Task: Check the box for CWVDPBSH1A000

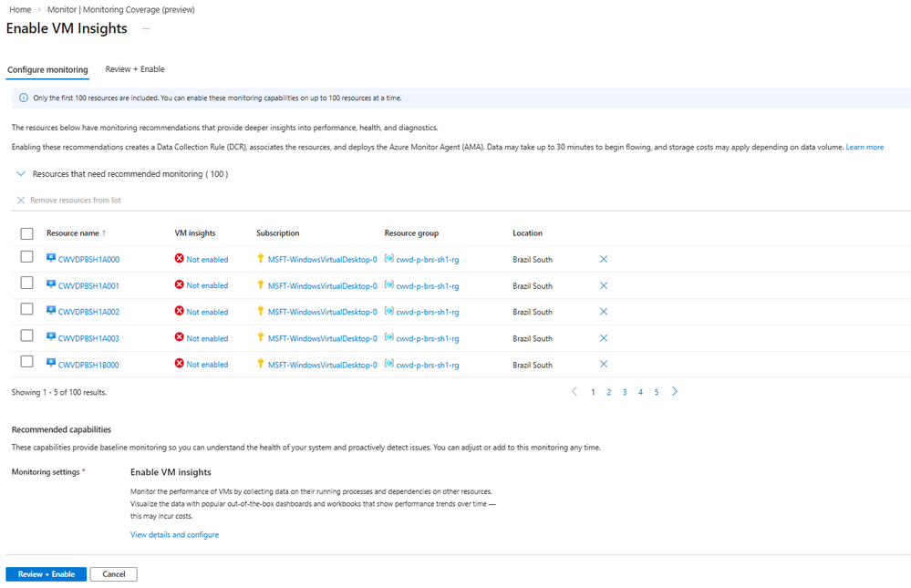Action: 26,256
